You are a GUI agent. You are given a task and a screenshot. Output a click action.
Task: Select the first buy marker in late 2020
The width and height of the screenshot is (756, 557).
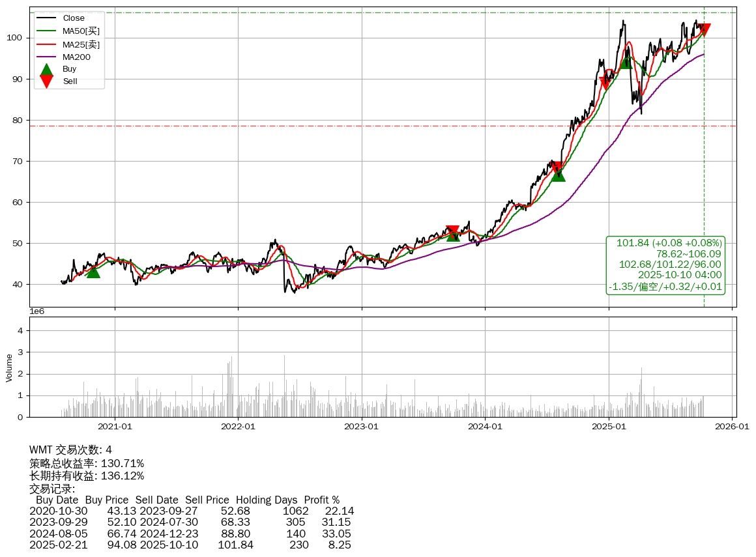93,271
